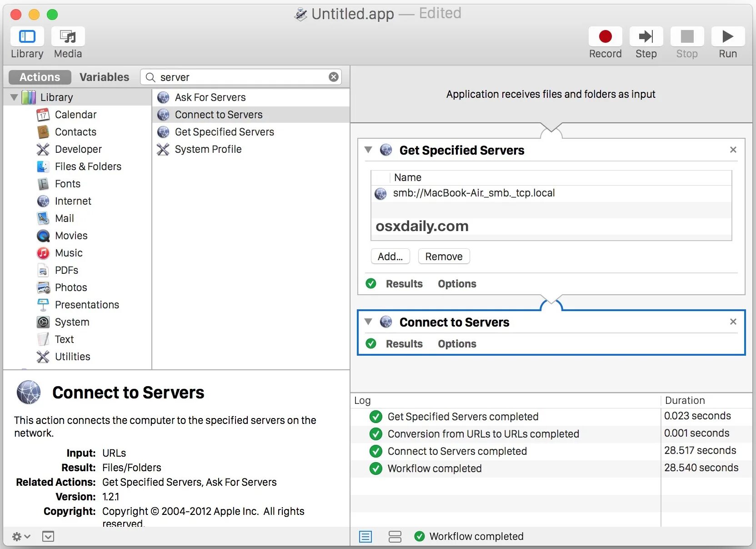Viewport: 756px width, 549px height.
Task: Select the Actions tab
Action: coord(40,77)
